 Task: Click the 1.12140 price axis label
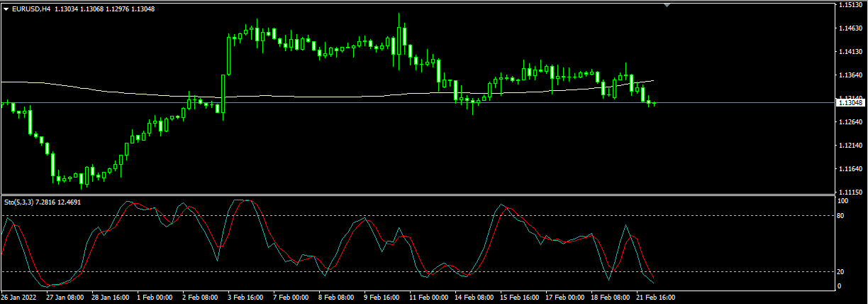click(850, 146)
